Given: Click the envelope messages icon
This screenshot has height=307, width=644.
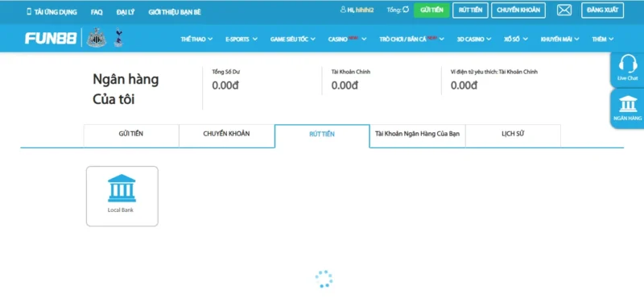Looking at the screenshot, I should [564, 10].
